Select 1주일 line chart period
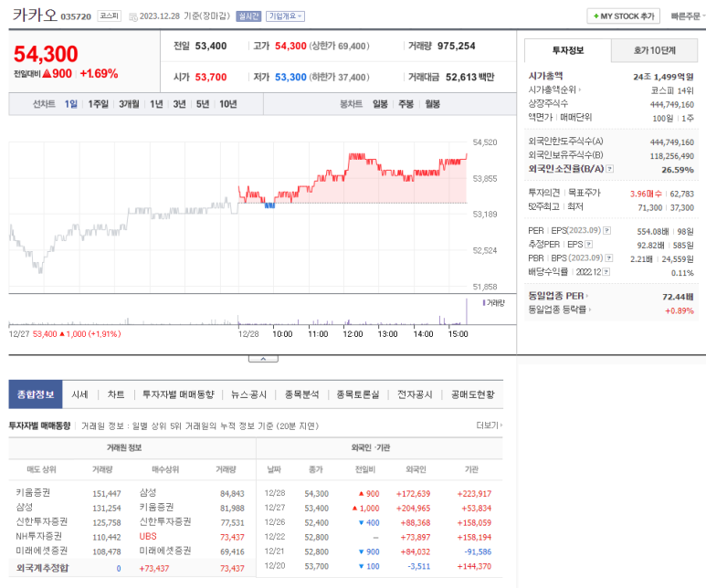This screenshot has height=588, width=706. tap(98, 104)
